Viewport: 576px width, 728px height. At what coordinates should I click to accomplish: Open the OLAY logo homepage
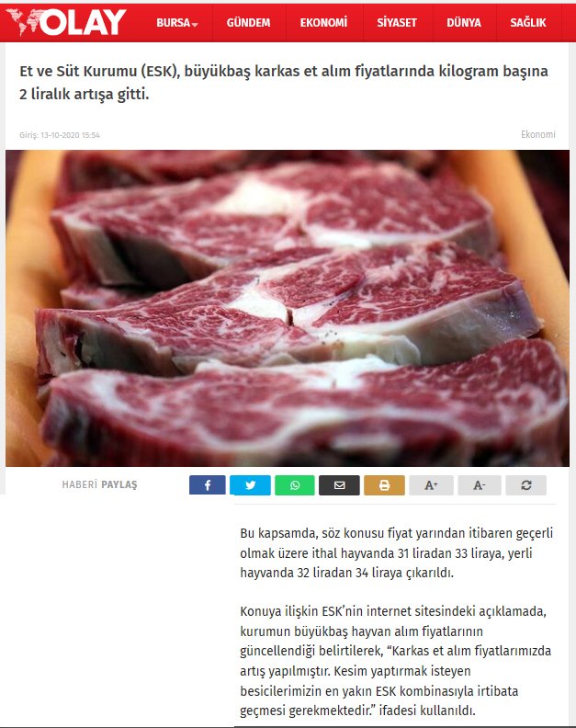[x=66, y=22]
